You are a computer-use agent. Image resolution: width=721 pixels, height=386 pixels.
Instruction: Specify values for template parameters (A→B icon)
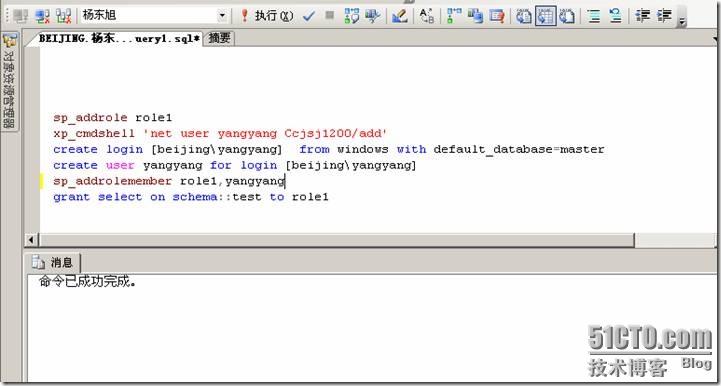tap(427, 16)
